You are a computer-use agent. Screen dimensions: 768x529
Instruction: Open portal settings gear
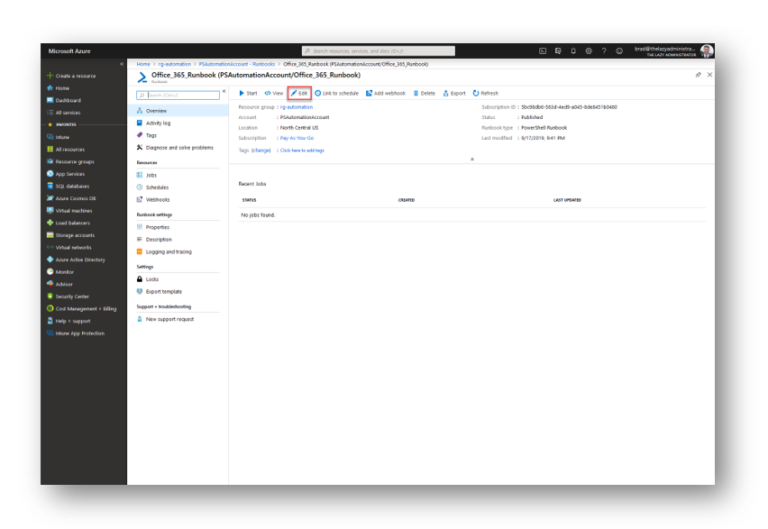(x=589, y=51)
